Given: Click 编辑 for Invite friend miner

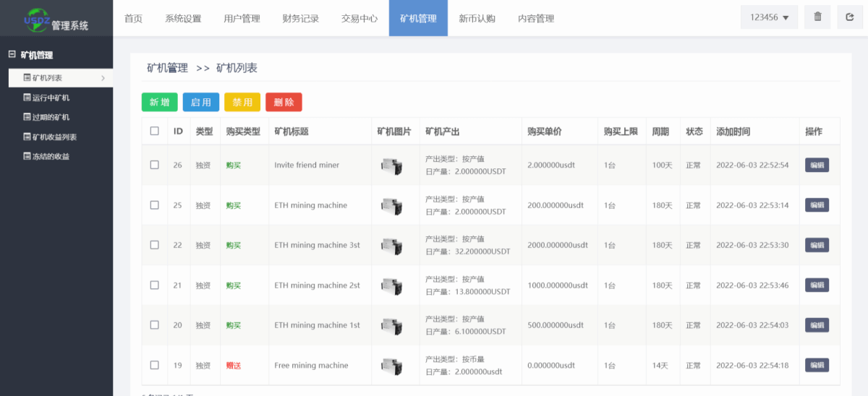Looking at the screenshot, I should (817, 165).
